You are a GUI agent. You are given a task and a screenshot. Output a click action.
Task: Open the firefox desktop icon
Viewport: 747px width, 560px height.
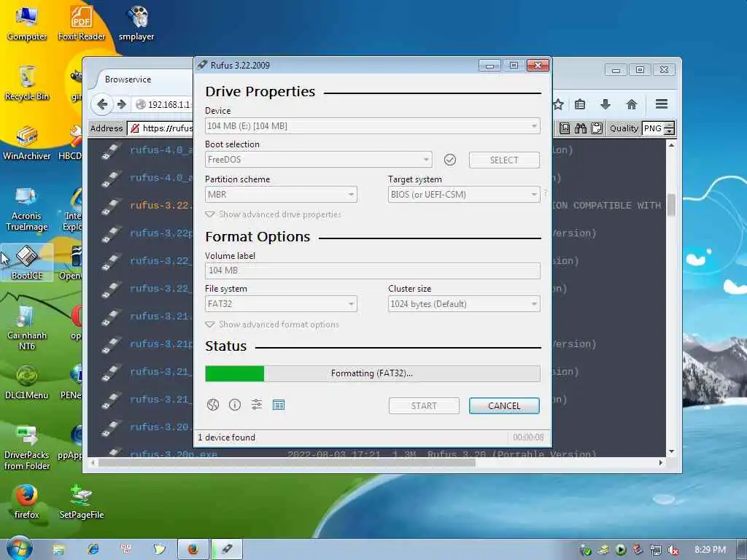click(x=27, y=502)
